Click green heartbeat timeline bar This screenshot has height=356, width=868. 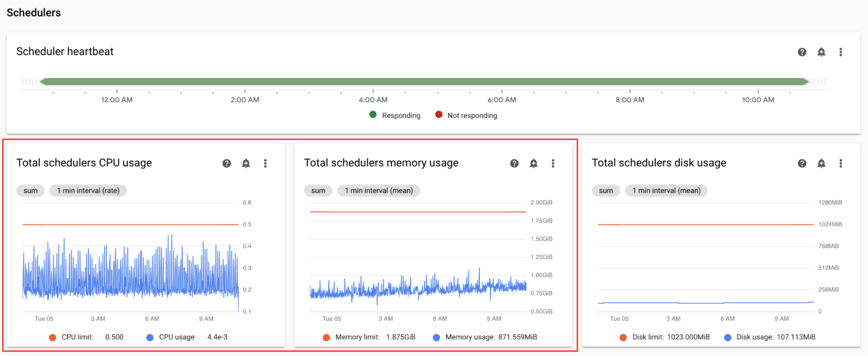click(x=423, y=82)
